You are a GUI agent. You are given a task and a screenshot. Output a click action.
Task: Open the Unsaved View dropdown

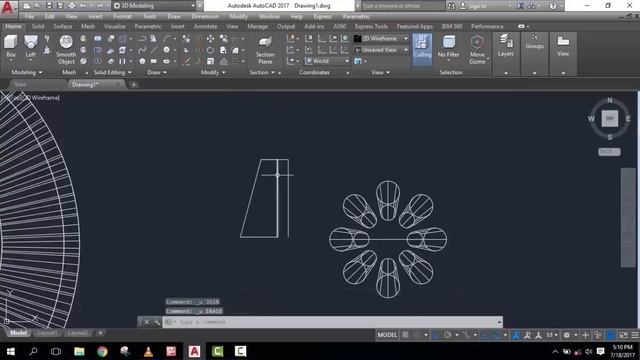click(381, 50)
